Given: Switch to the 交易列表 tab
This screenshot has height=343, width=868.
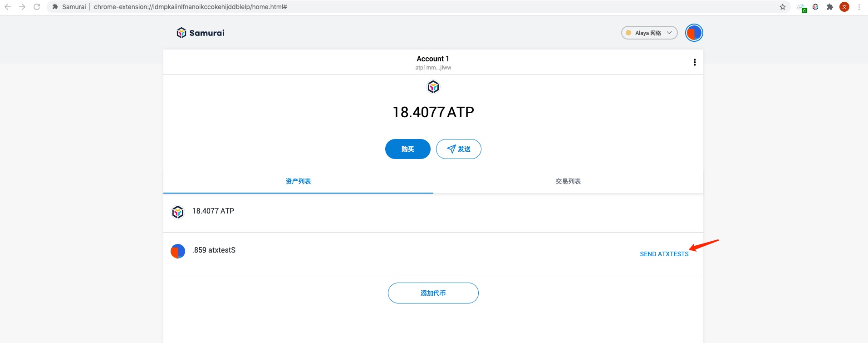Looking at the screenshot, I should point(568,181).
